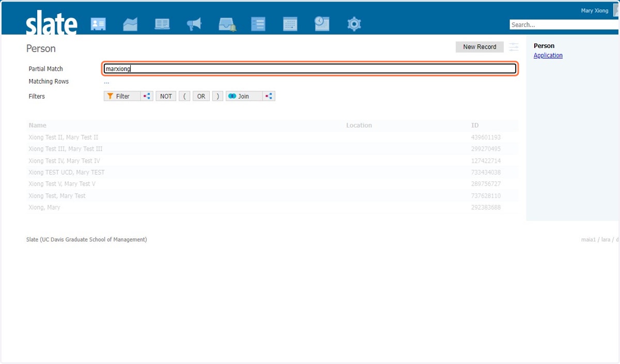Click the library icon beside Join

tap(269, 96)
